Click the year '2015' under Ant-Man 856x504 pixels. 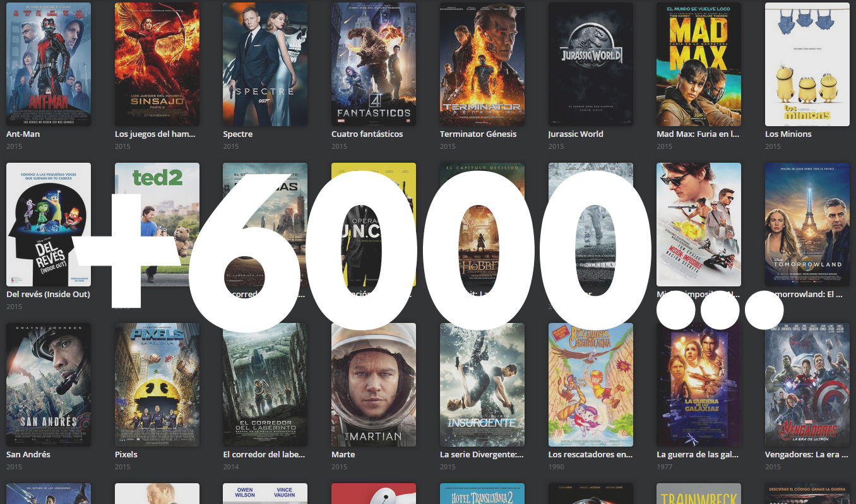click(15, 146)
